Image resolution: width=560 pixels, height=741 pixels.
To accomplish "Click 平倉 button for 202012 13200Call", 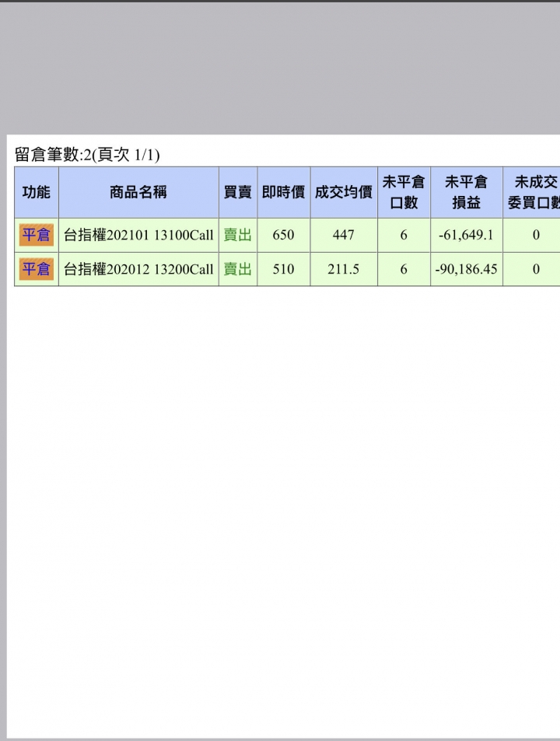I will pos(37,269).
